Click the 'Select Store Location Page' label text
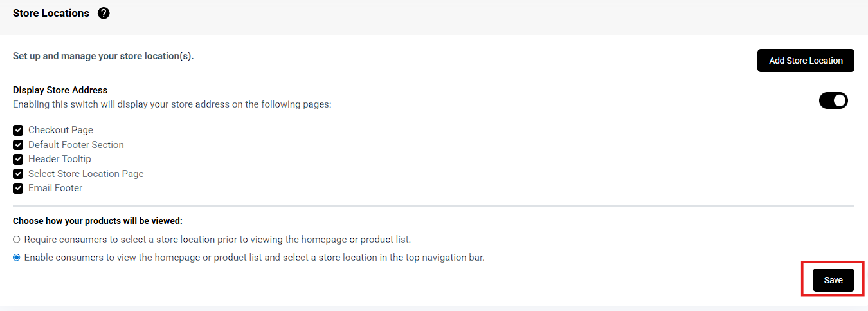The image size is (868, 311). (86, 174)
